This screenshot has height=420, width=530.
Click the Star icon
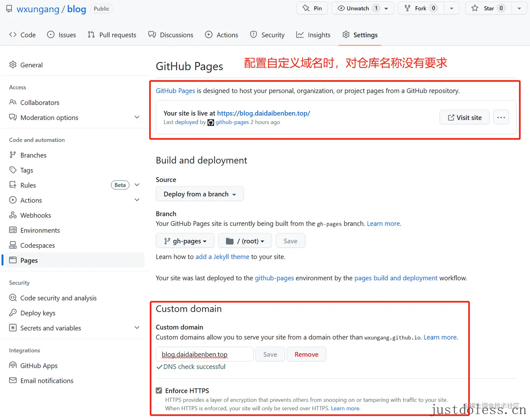(x=475, y=8)
